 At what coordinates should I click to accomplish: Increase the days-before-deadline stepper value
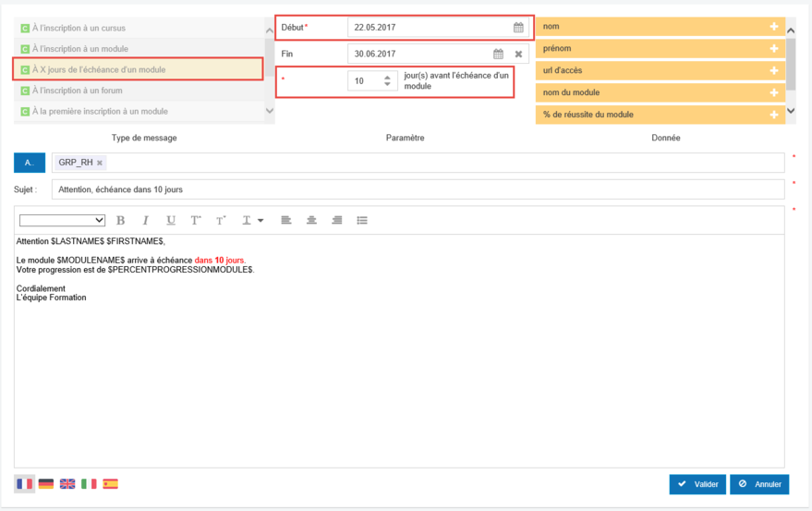(387, 78)
